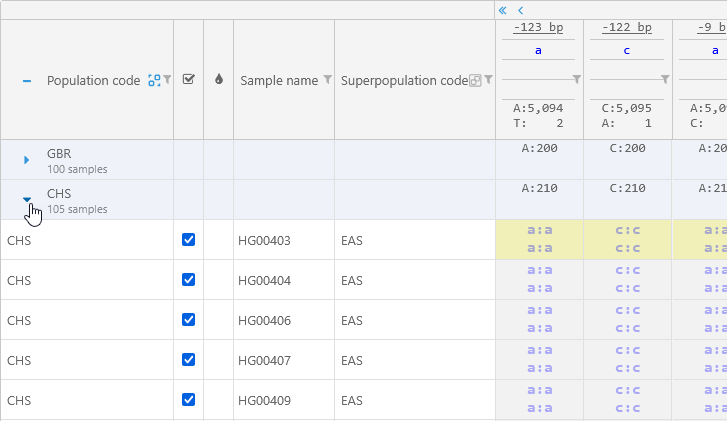Screen dimensions: 727x421
Task: Click the -9 bp column header link
Action: click(712, 27)
